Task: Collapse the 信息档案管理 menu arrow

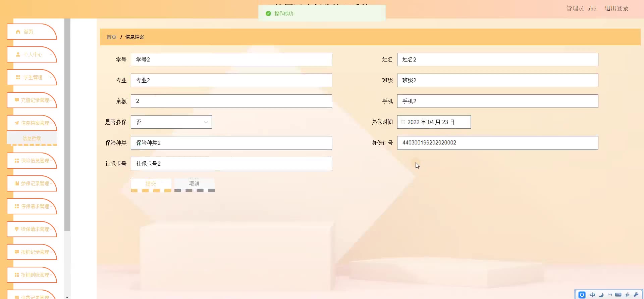Action: [x=51, y=123]
